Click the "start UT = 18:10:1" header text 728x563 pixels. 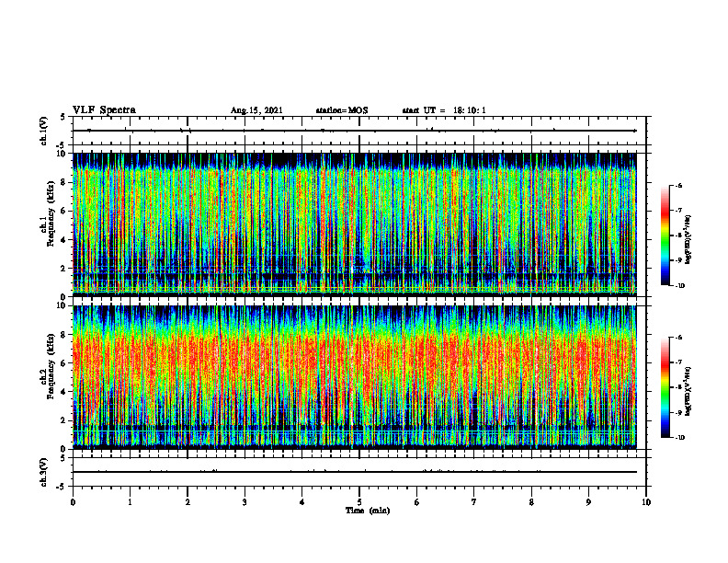pos(444,110)
